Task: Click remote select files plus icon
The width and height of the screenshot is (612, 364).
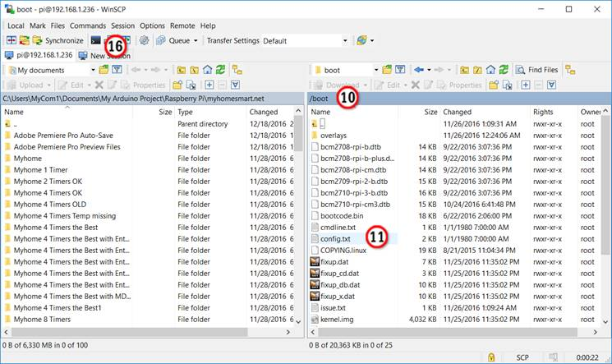Action: pos(526,85)
